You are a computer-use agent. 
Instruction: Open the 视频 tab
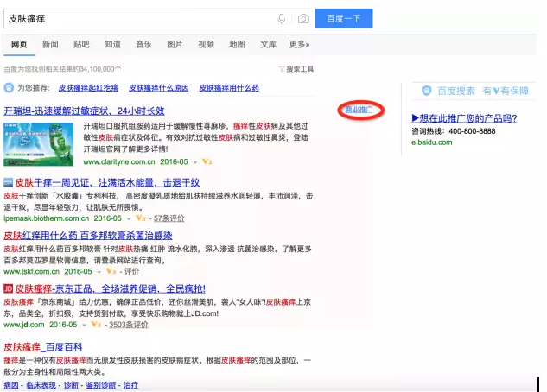206,44
